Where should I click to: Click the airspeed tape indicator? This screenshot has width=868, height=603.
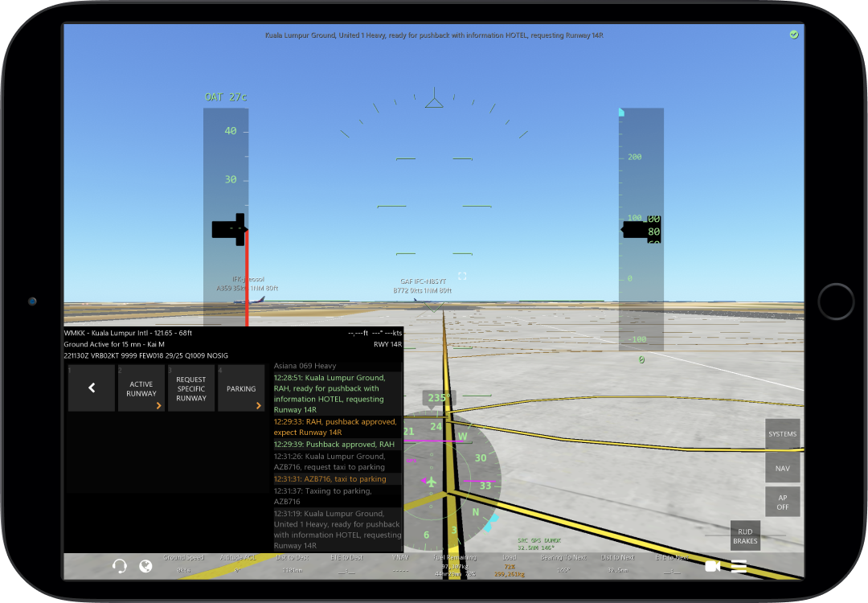[x=226, y=217]
